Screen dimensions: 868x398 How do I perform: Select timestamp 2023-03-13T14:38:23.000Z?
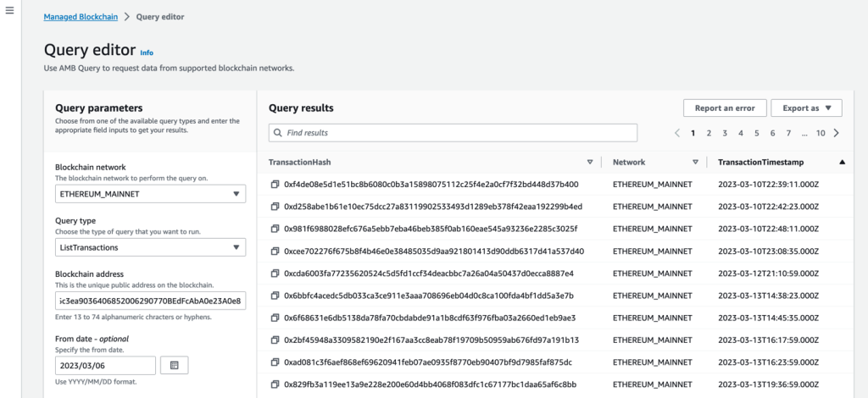click(x=768, y=296)
